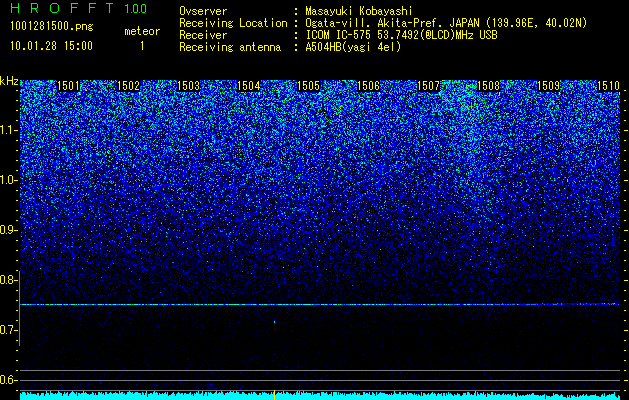This screenshot has width=629, height=400.
Task: Click the 1.0 frequency axis label
Action: pos(8,181)
